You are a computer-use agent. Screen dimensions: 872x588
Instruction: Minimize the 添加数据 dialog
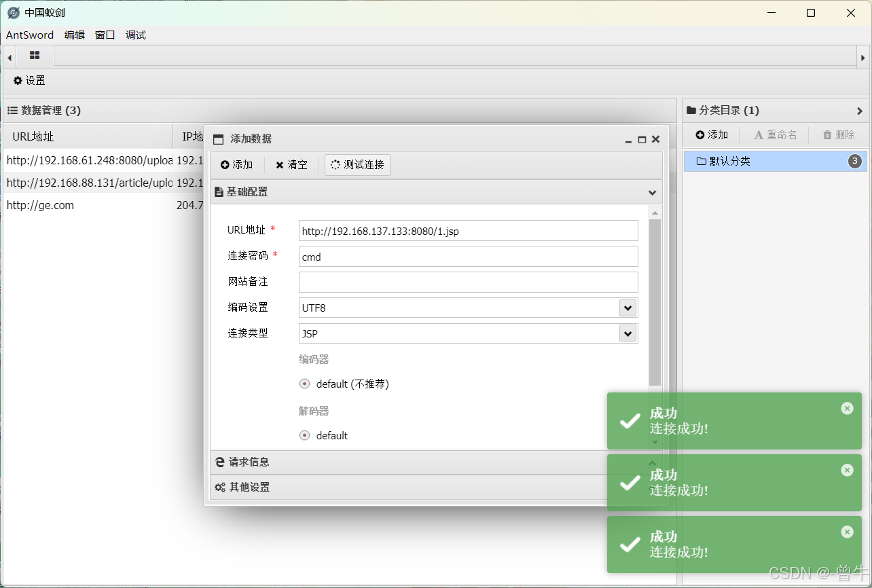point(629,140)
